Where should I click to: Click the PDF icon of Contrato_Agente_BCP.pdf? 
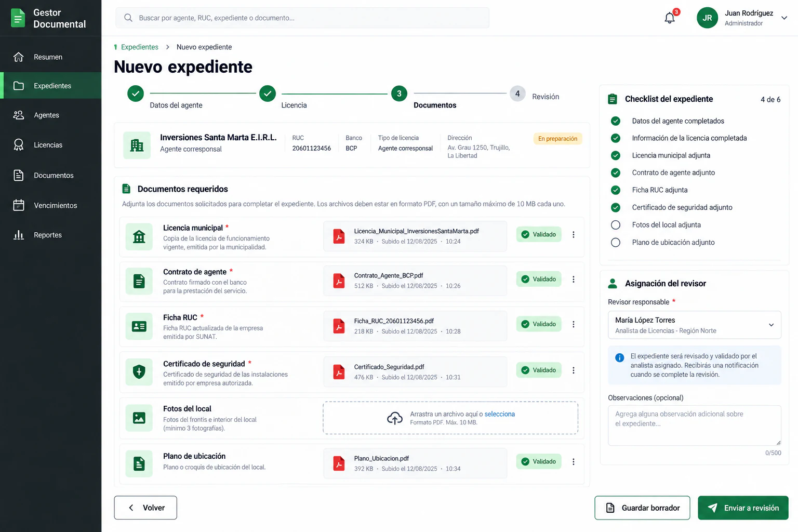[x=339, y=281]
